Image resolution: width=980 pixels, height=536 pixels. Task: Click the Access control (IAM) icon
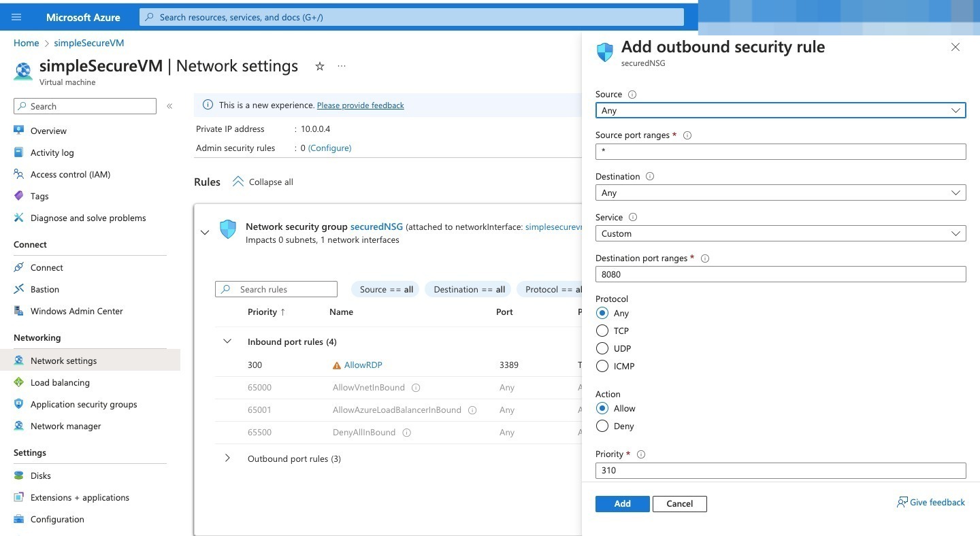click(19, 174)
